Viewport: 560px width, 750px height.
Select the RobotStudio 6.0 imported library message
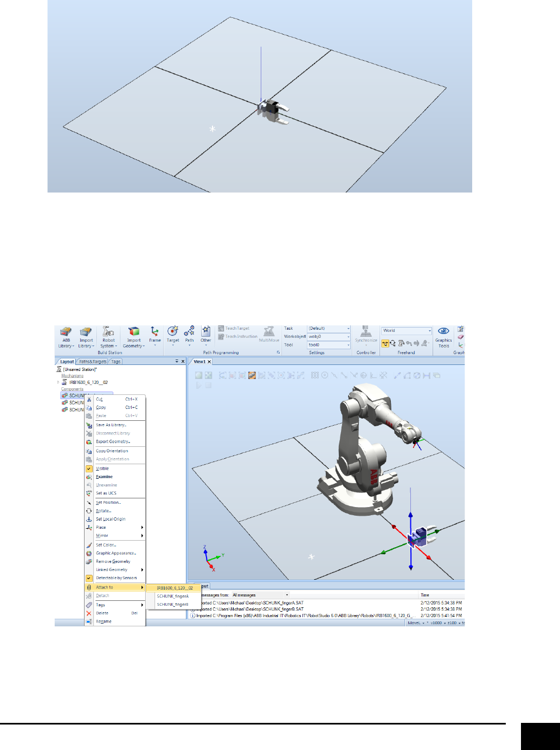tap(304, 616)
